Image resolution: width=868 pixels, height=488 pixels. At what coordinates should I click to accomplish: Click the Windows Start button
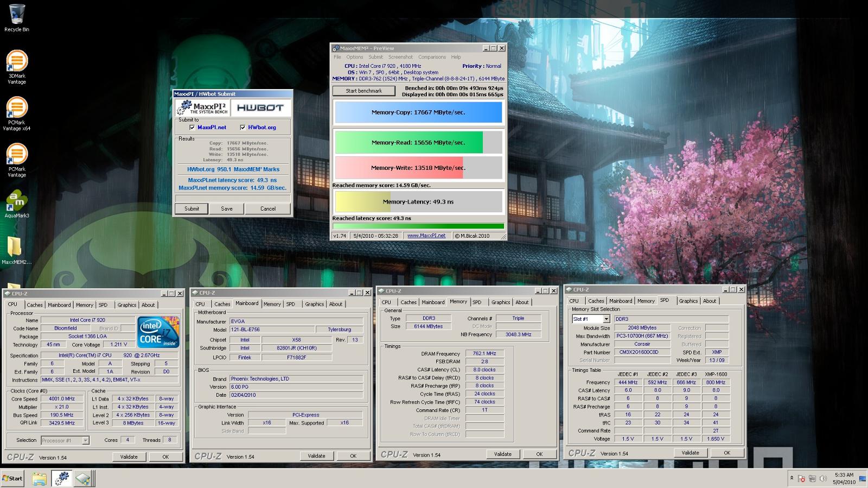click(12, 478)
